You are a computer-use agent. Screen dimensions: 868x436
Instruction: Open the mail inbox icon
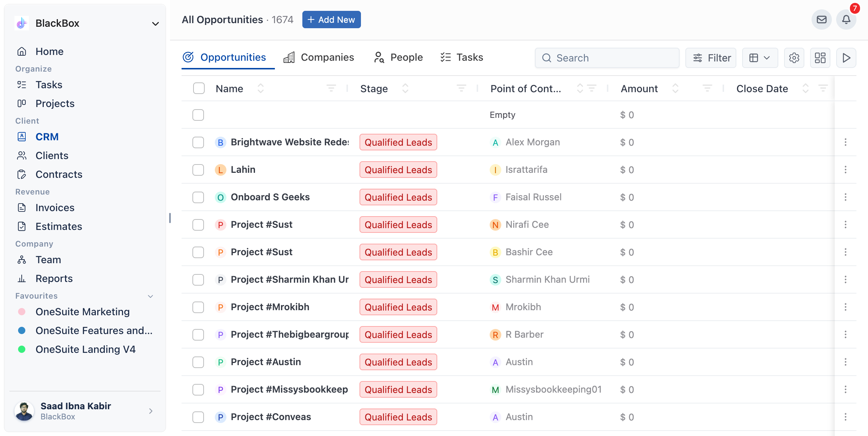coord(821,20)
